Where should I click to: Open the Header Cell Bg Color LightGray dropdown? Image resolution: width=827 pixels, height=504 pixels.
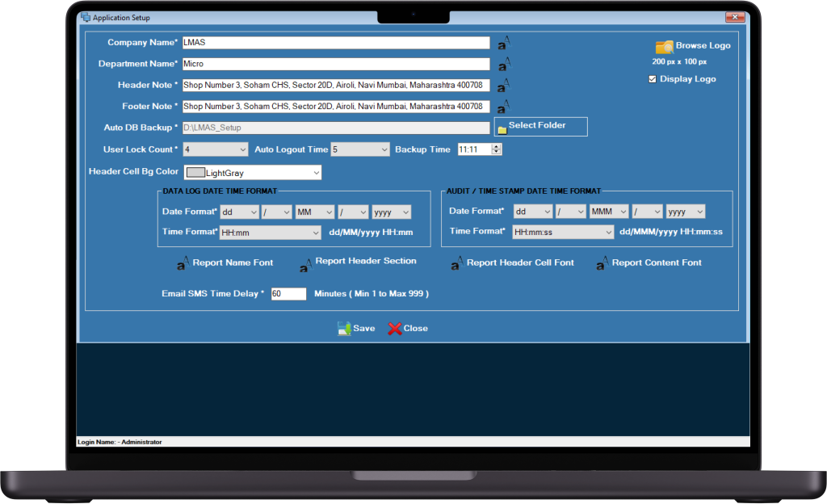(253, 172)
